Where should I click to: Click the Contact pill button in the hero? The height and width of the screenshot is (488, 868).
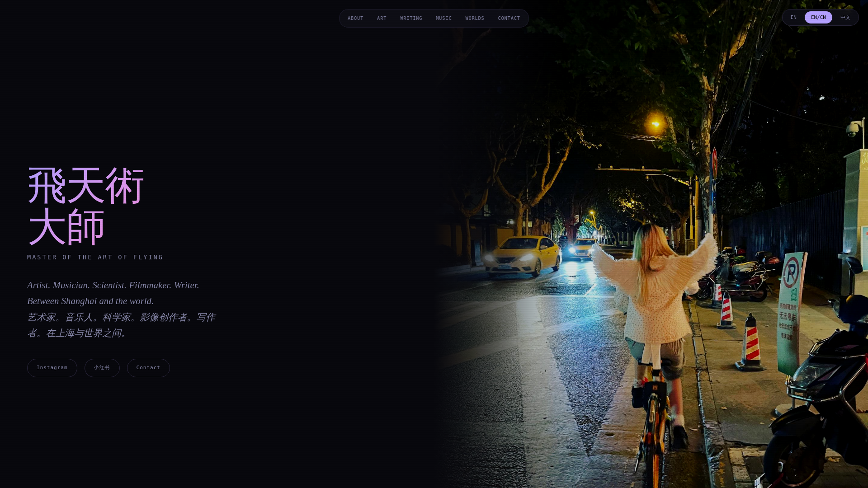coord(148,368)
